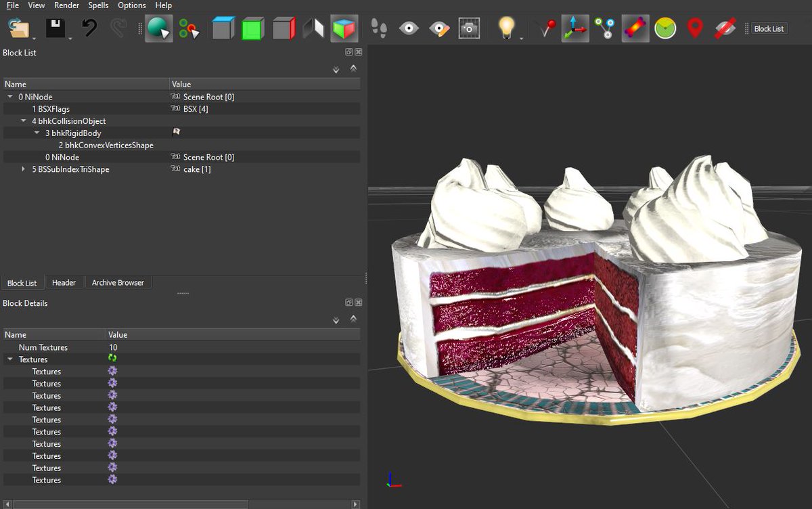Open the File menu

pos(13,5)
